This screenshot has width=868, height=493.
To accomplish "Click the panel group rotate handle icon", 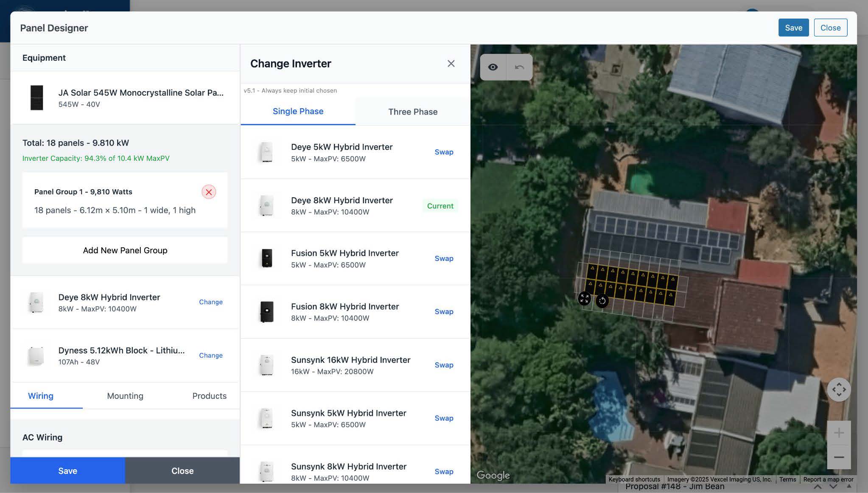I will 602,301.
